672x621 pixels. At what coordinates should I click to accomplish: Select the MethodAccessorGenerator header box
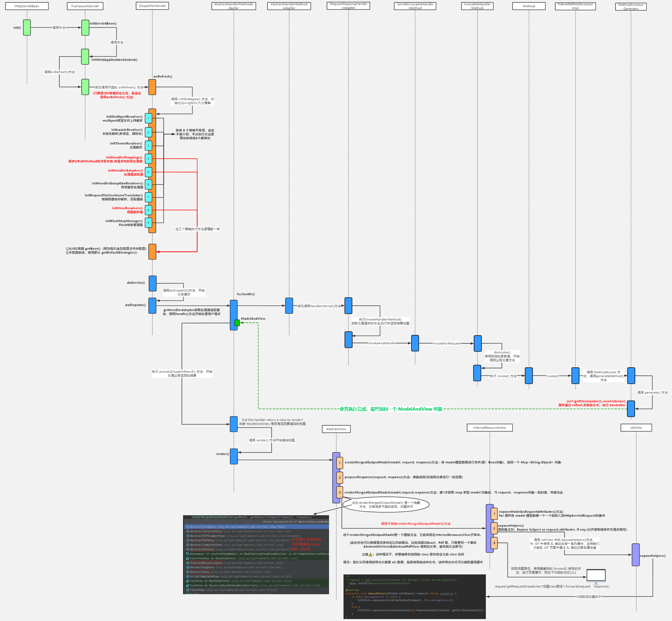pyautogui.click(x=631, y=7)
